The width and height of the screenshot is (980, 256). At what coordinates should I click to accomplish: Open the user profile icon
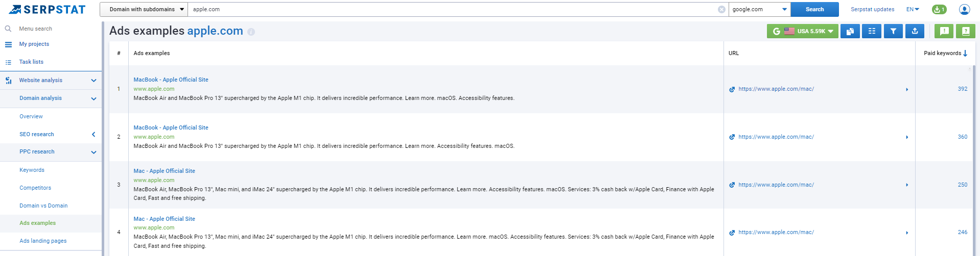click(965, 9)
